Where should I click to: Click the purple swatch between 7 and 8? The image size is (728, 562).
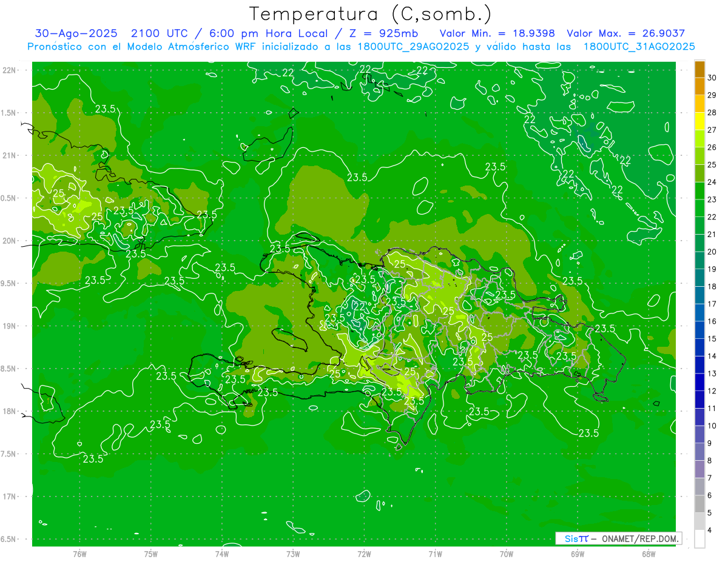[x=699, y=469]
